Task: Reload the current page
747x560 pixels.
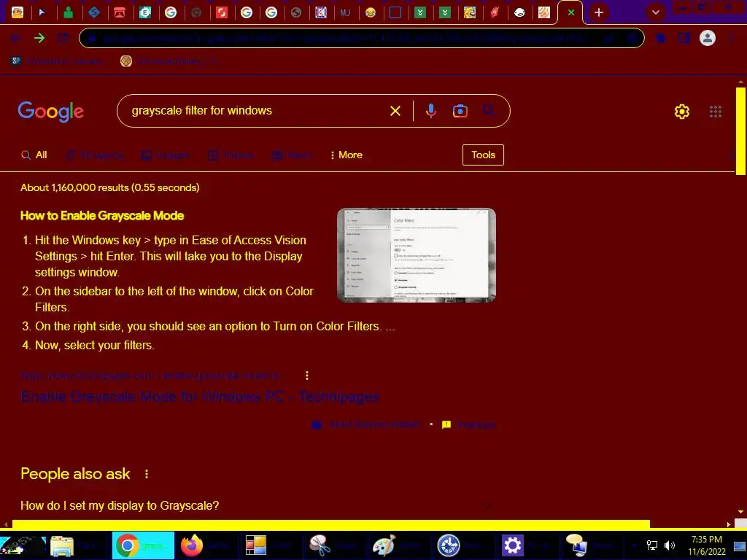Action: coord(63,38)
